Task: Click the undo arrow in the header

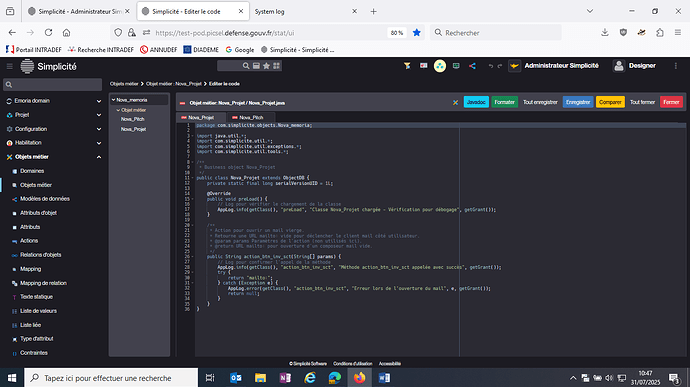Action: [491, 66]
